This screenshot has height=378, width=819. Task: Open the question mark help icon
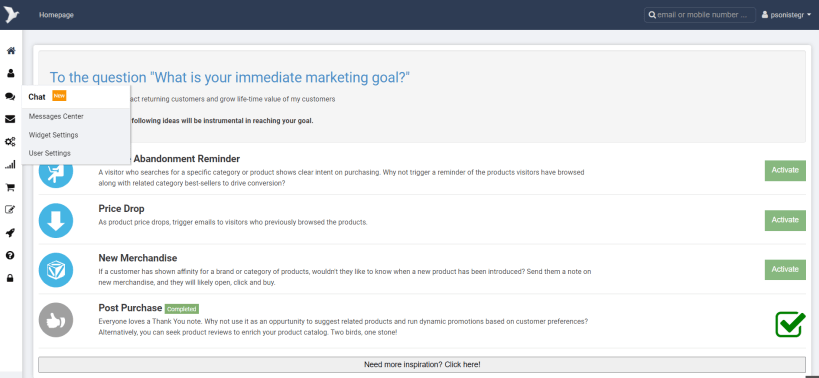pos(10,255)
